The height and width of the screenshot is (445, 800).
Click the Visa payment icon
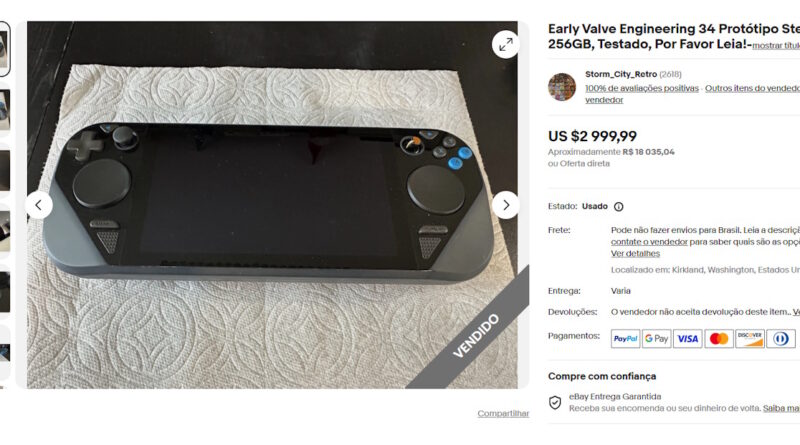tap(688, 338)
